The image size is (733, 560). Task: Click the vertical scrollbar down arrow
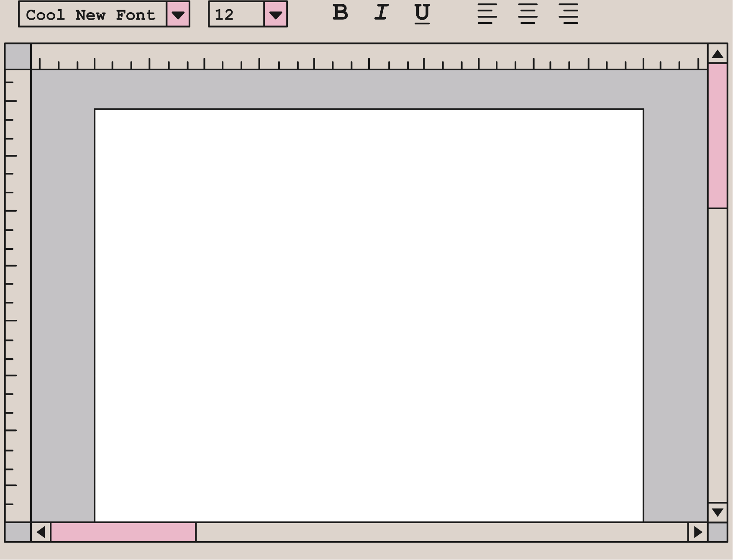tap(718, 512)
